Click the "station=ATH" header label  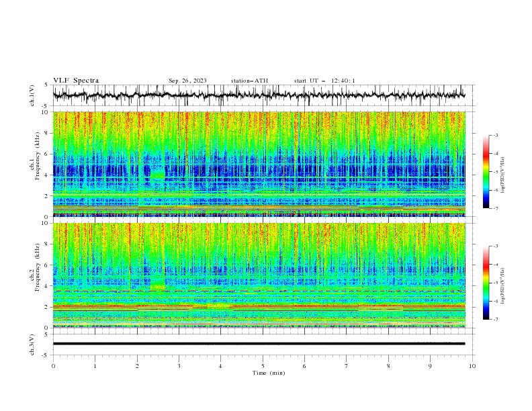(249, 81)
